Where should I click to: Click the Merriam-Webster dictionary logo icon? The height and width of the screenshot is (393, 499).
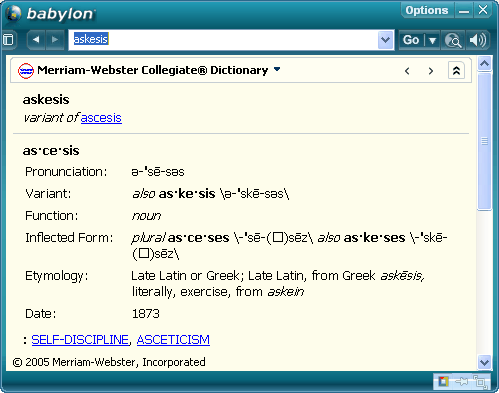pos(26,71)
